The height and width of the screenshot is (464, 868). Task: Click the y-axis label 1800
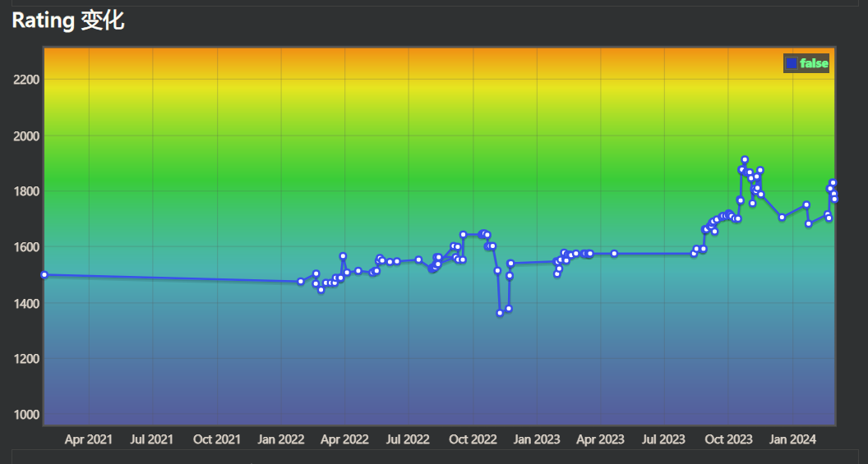pyautogui.click(x=26, y=191)
